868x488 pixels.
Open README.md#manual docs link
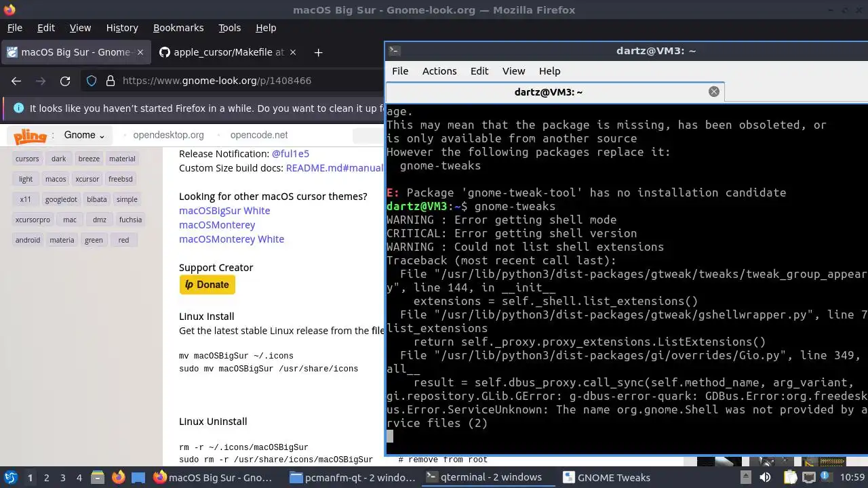pos(334,168)
